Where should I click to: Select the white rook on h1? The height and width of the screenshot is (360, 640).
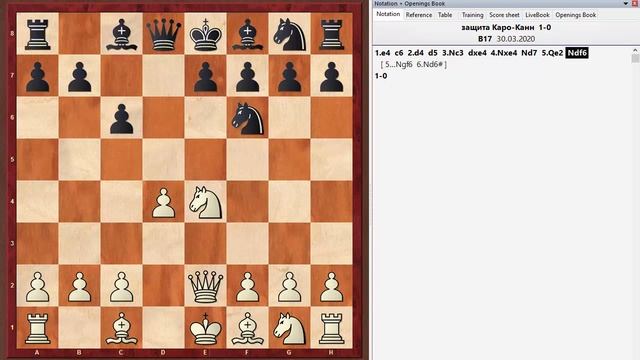(331, 328)
